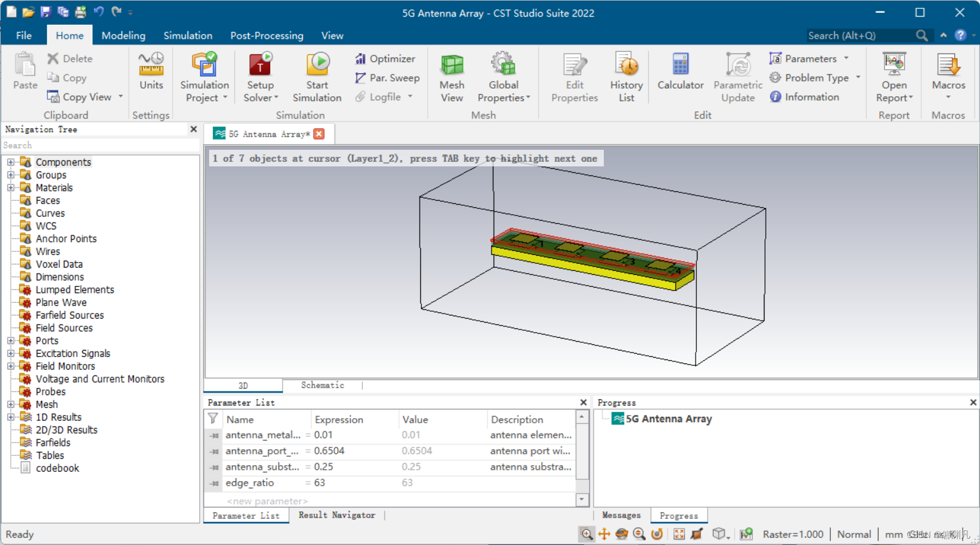980x545 pixels.
Task: Click the Navigation Tree search field
Action: pos(100,145)
